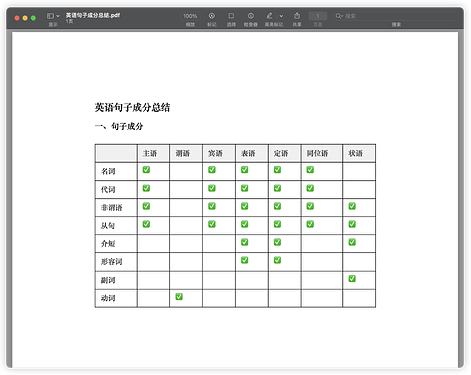Click the check mark for 形容词 under 定语
This screenshot has height=375, width=471.
pyautogui.click(x=277, y=260)
